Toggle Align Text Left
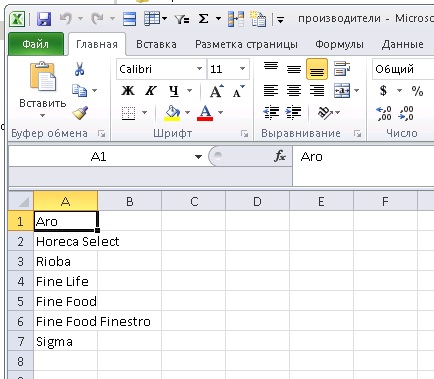434x379 pixels. point(271,90)
